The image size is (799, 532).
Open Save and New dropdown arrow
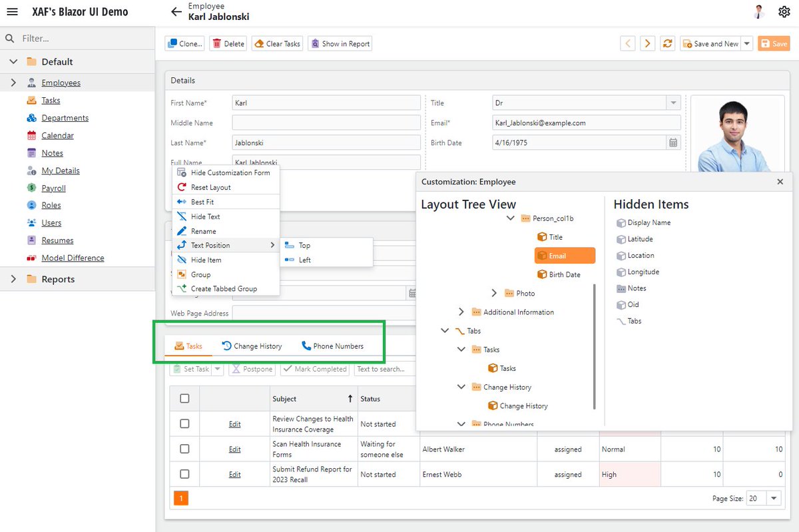747,44
